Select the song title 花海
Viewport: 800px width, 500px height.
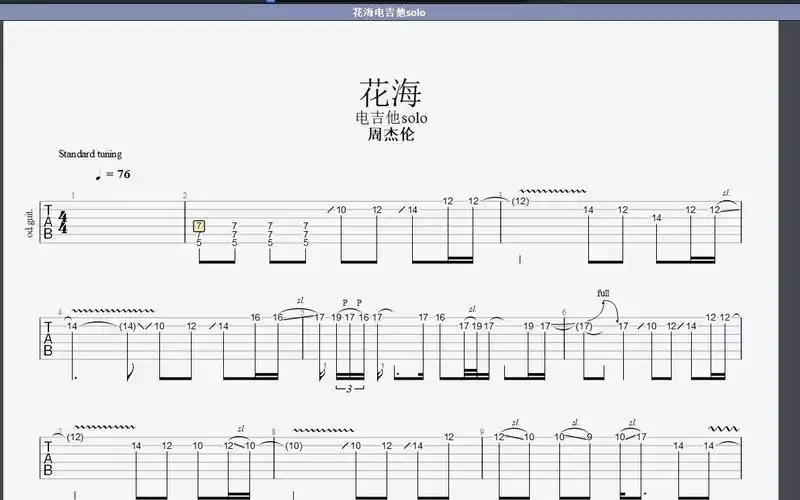pyautogui.click(x=390, y=93)
